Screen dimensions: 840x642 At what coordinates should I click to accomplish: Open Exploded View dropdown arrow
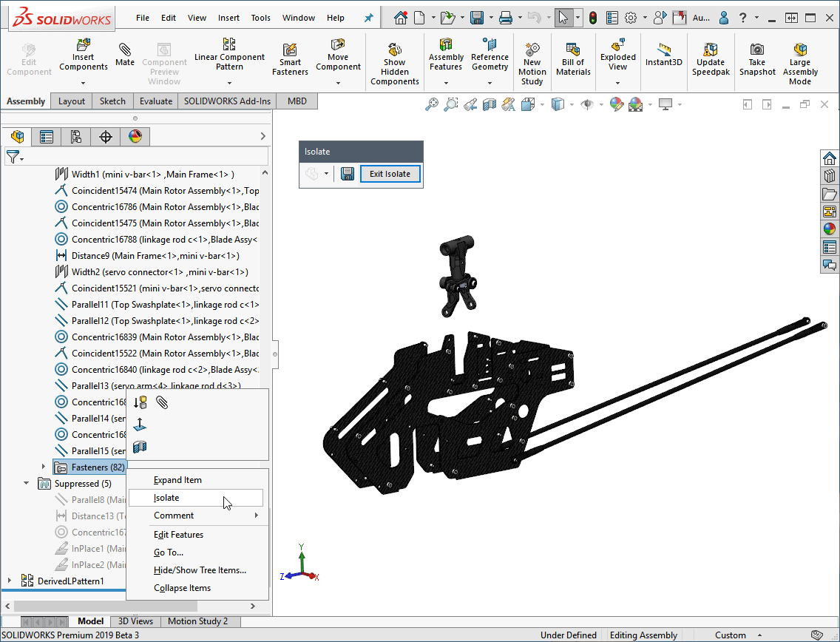coord(617,83)
